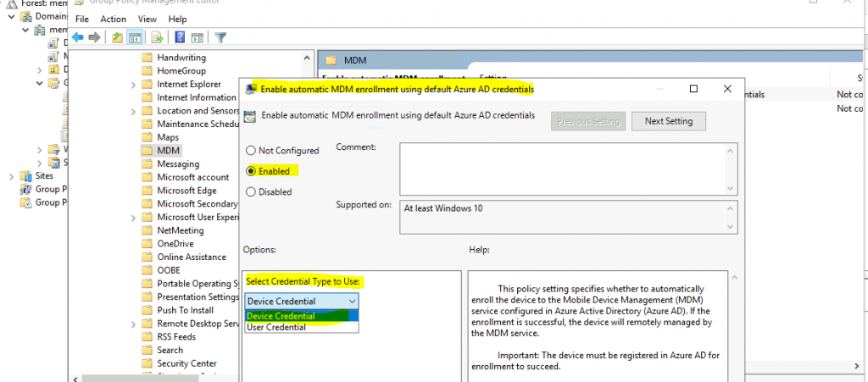Open the Select Credential Type combo box
This screenshot has height=382, width=868.
pyautogui.click(x=302, y=302)
